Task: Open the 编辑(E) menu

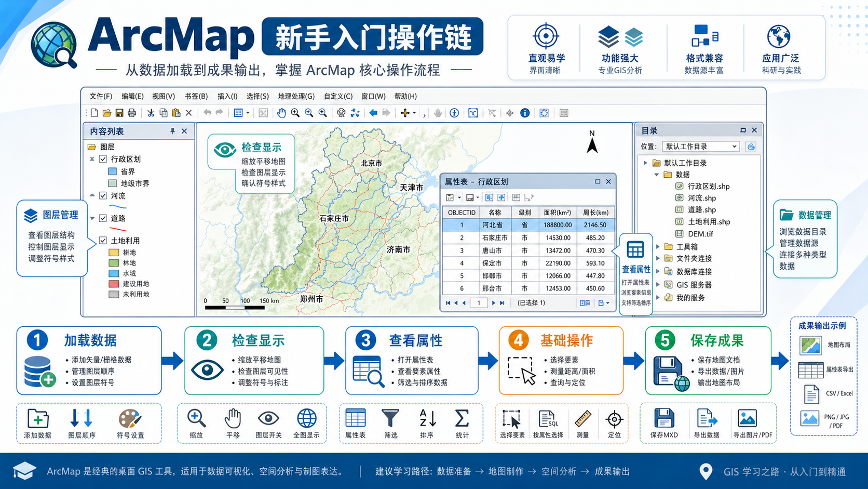Action: coord(132,96)
